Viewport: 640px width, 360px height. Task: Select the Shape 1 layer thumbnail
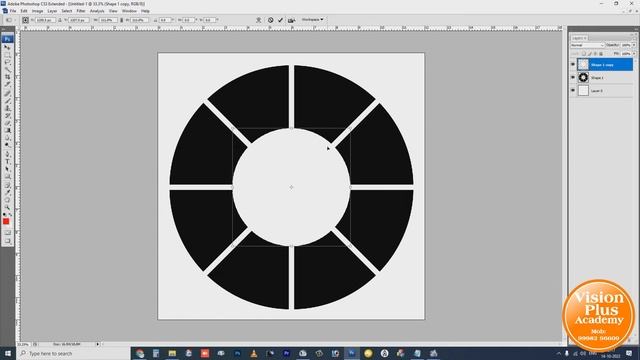coord(583,77)
